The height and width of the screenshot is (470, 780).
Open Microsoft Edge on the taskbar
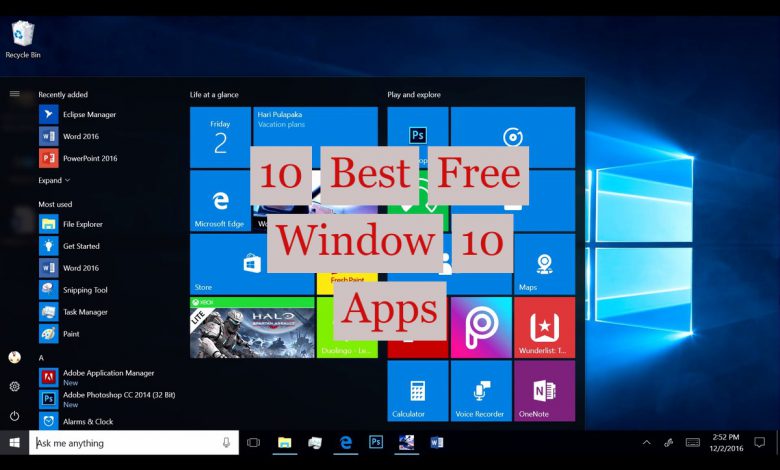pos(346,442)
